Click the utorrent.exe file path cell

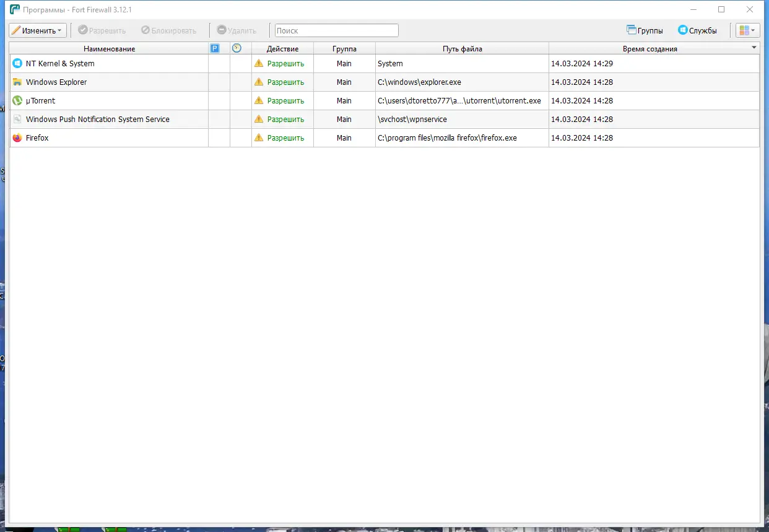(462, 101)
